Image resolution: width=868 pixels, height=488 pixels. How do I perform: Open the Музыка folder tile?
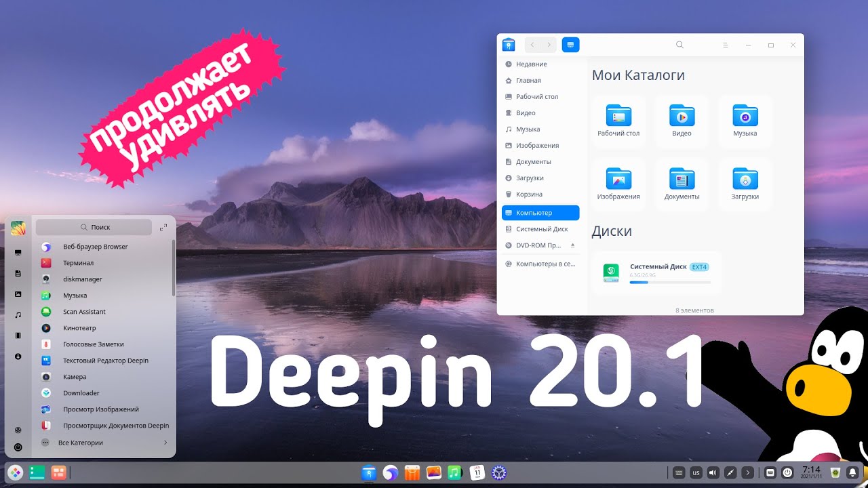pyautogui.click(x=745, y=121)
